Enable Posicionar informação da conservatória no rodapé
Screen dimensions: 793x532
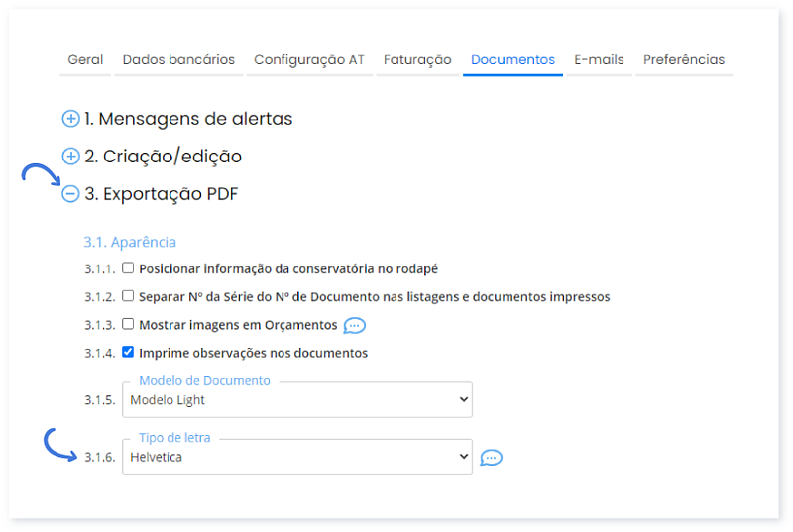click(128, 267)
